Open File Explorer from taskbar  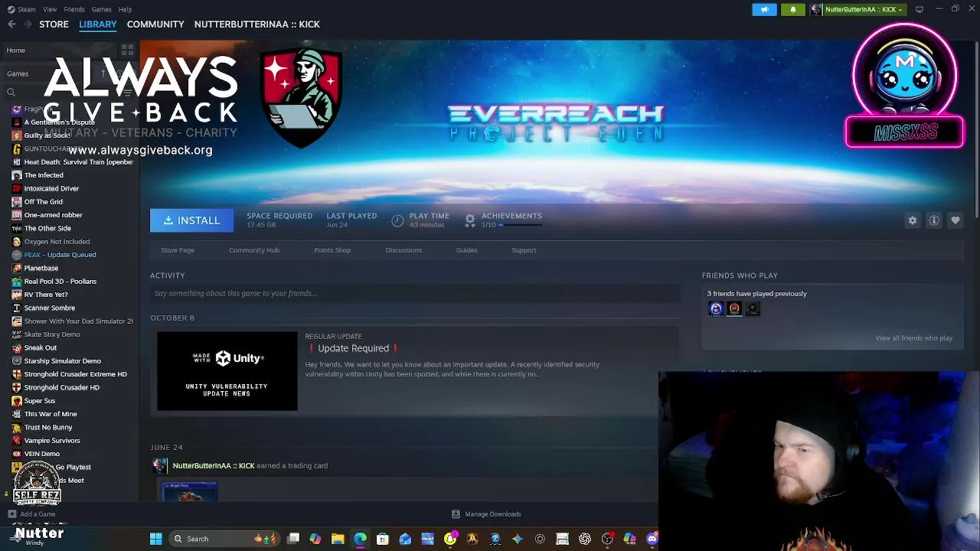(338, 539)
